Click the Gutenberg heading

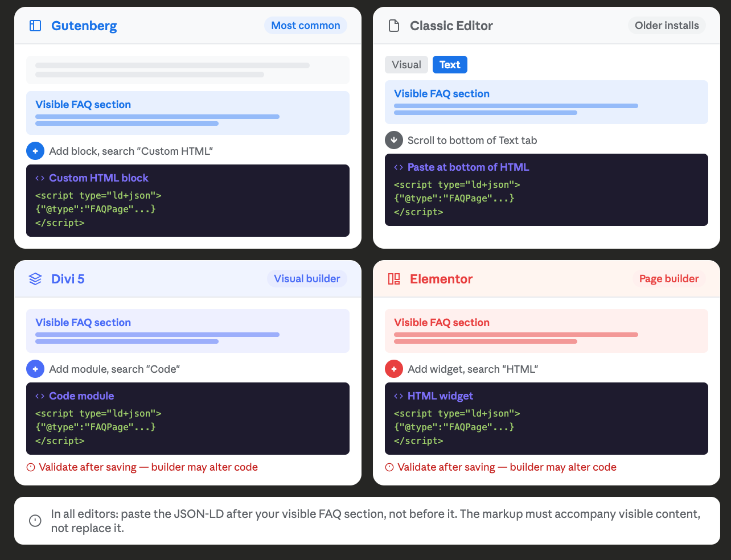click(x=84, y=26)
